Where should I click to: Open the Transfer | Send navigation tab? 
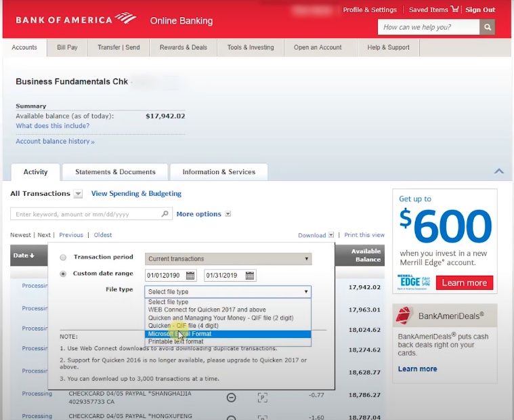(119, 47)
